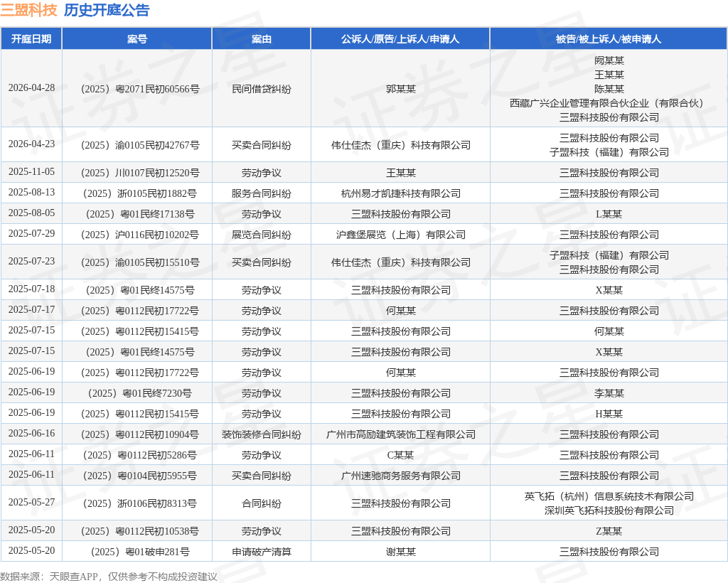The image size is (728, 583).
Task: Click plaintiff 沪鑫堡展览（上海）有限公司
Action: tap(401, 235)
